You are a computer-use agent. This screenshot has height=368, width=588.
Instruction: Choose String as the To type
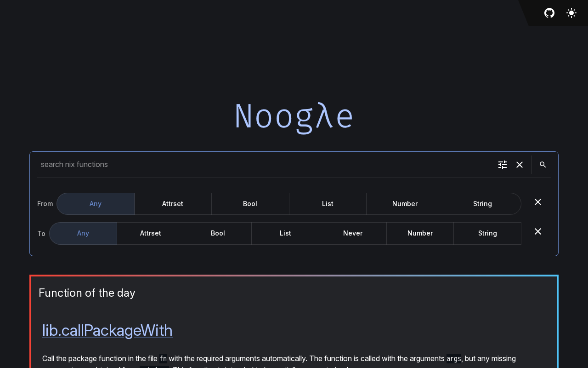point(487,233)
